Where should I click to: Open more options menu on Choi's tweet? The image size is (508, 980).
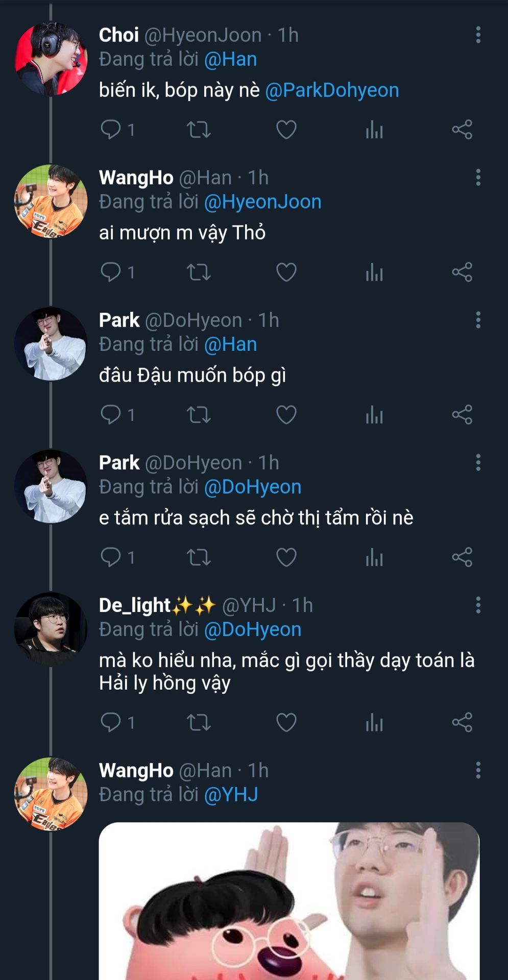(478, 35)
